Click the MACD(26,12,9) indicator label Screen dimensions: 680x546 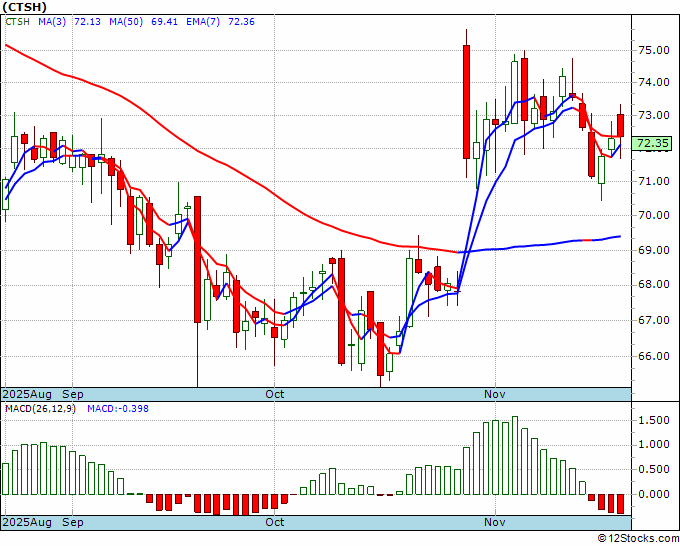[x=40, y=409]
